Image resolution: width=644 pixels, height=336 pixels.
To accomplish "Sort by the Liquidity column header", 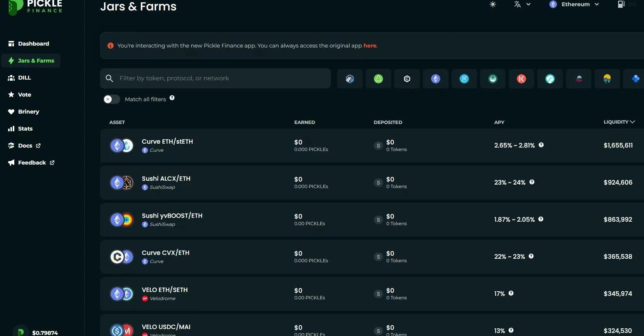I will point(619,122).
